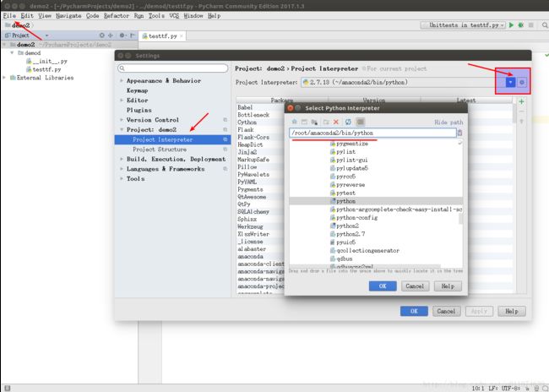Collapse the demod folder in project tree

coord(13,53)
